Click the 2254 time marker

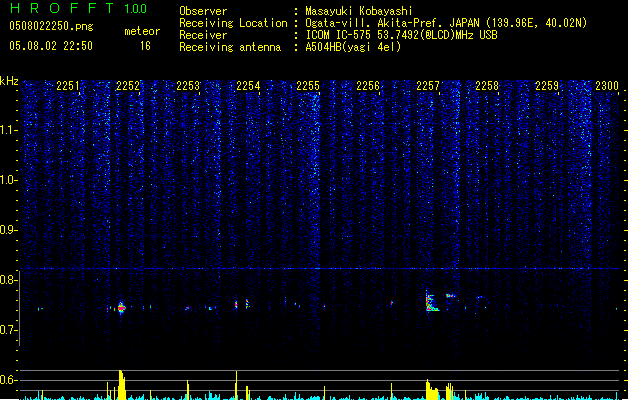[x=248, y=85]
